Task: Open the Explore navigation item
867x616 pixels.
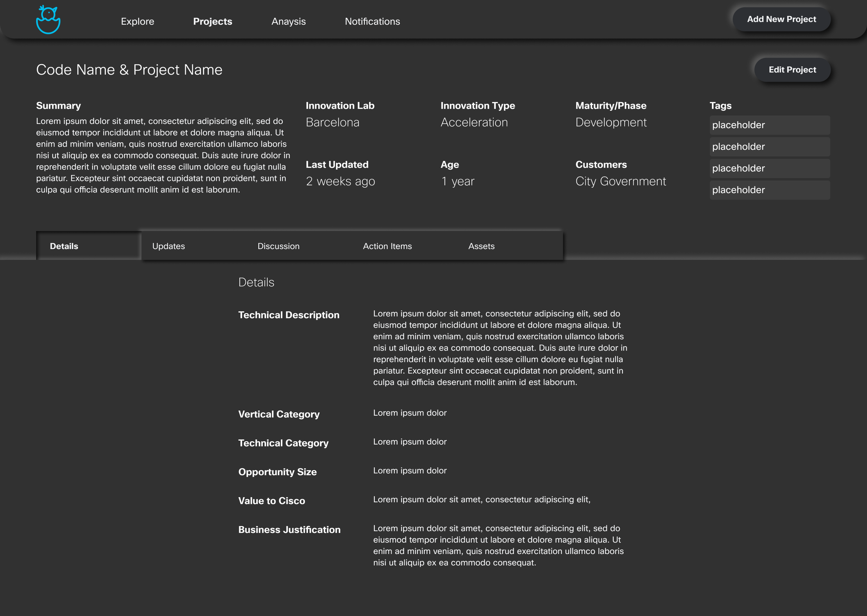Action: coord(137,21)
